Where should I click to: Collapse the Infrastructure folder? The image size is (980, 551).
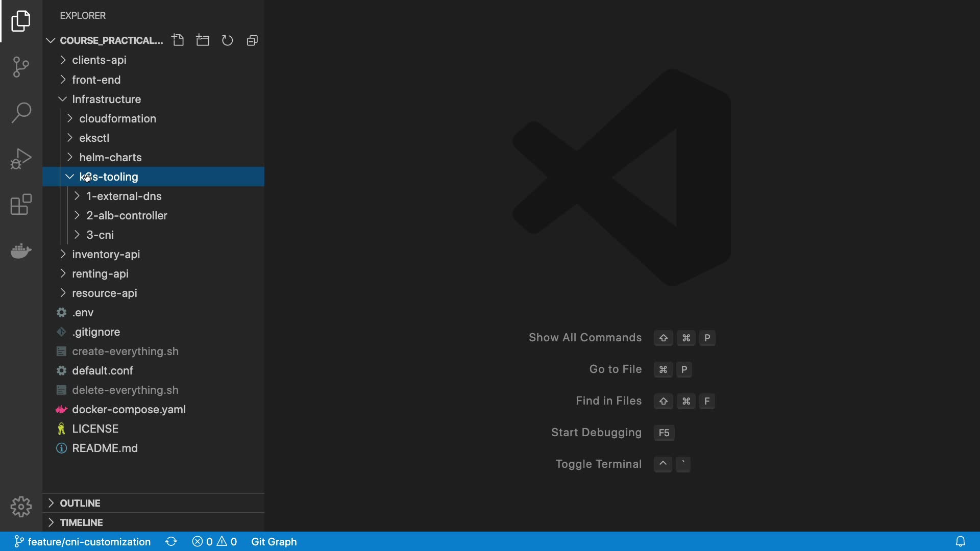point(106,99)
